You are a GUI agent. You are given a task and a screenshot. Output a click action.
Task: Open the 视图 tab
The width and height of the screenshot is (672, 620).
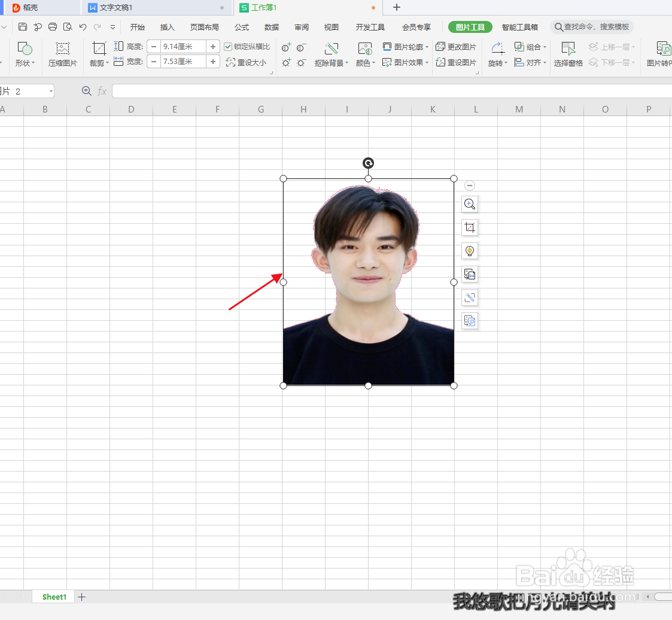332,27
